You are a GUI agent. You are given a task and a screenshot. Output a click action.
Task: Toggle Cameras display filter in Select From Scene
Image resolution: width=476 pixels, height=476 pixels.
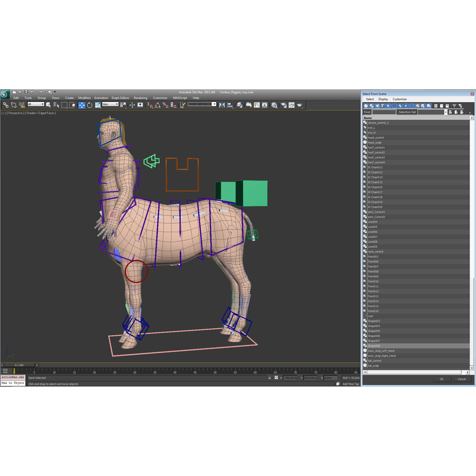384,106
